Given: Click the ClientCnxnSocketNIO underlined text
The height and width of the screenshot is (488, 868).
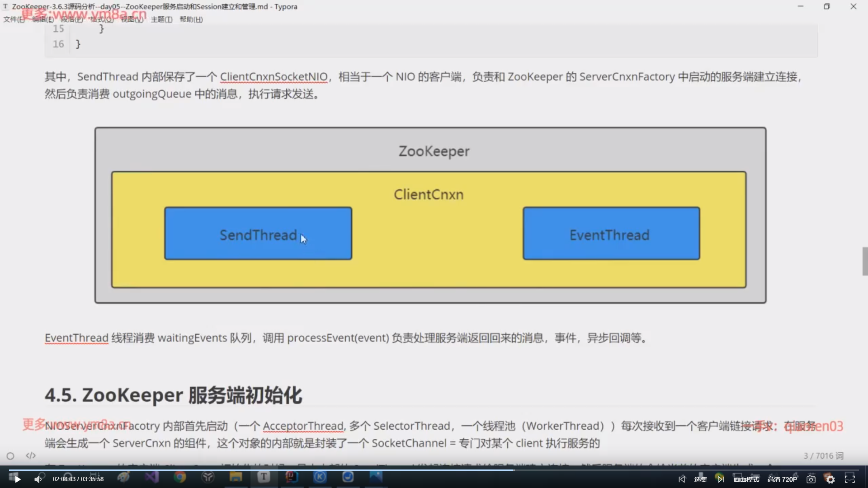Looking at the screenshot, I should coord(274,77).
